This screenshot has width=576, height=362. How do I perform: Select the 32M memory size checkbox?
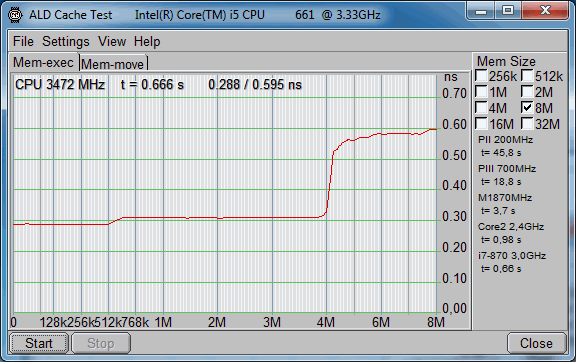526,123
